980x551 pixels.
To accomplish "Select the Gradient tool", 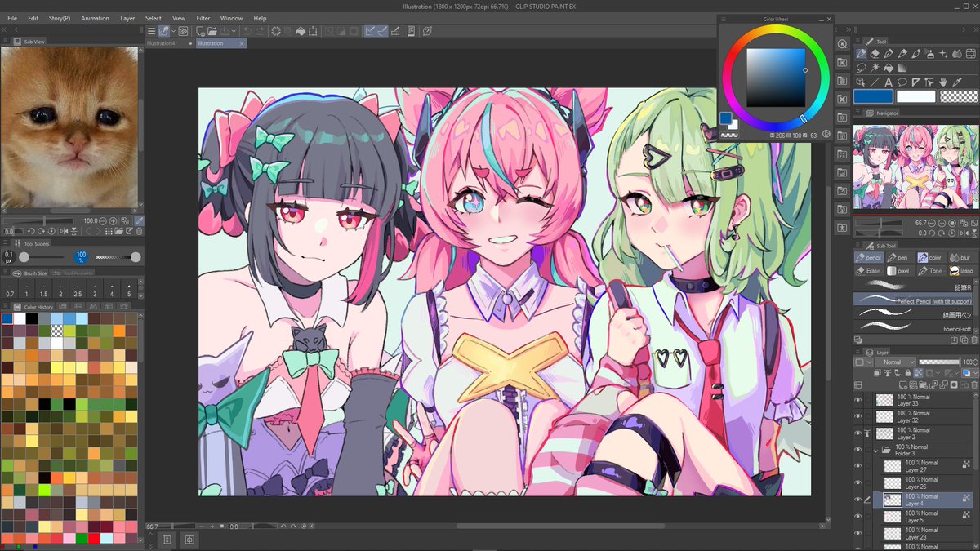I will tap(902, 68).
